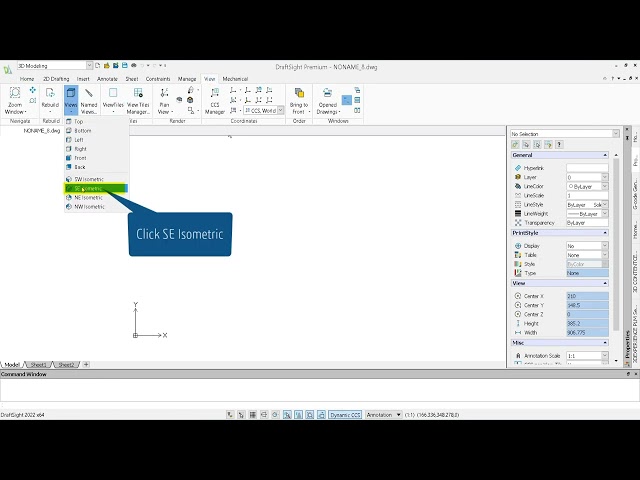This screenshot has height=480, width=640.
Task: Click the DraftSight application logo
Action: (x=8, y=69)
